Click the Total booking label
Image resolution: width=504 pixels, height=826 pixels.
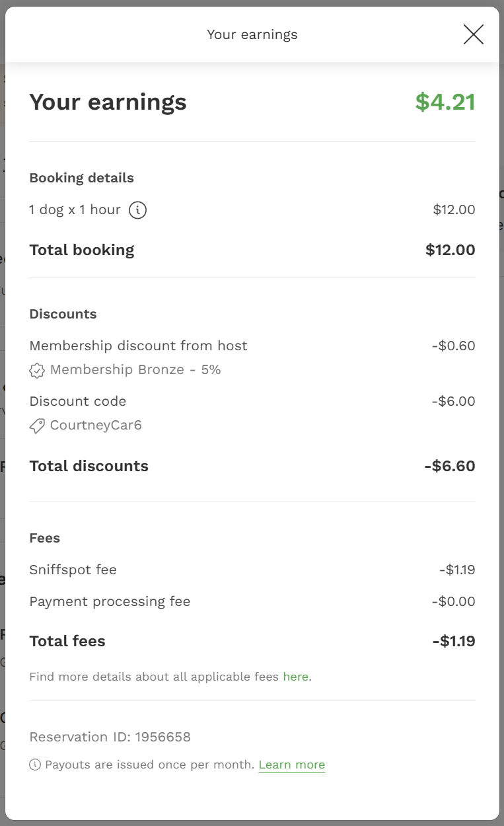click(82, 250)
